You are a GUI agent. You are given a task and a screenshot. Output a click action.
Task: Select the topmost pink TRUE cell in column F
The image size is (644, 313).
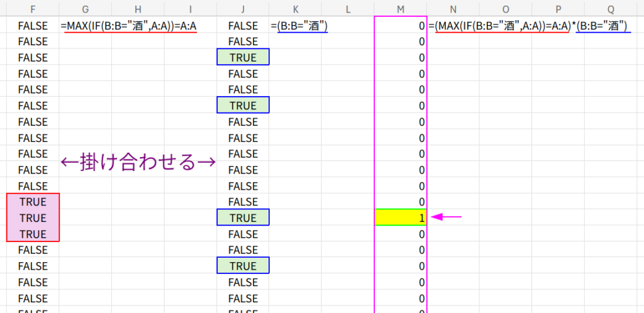pos(33,202)
